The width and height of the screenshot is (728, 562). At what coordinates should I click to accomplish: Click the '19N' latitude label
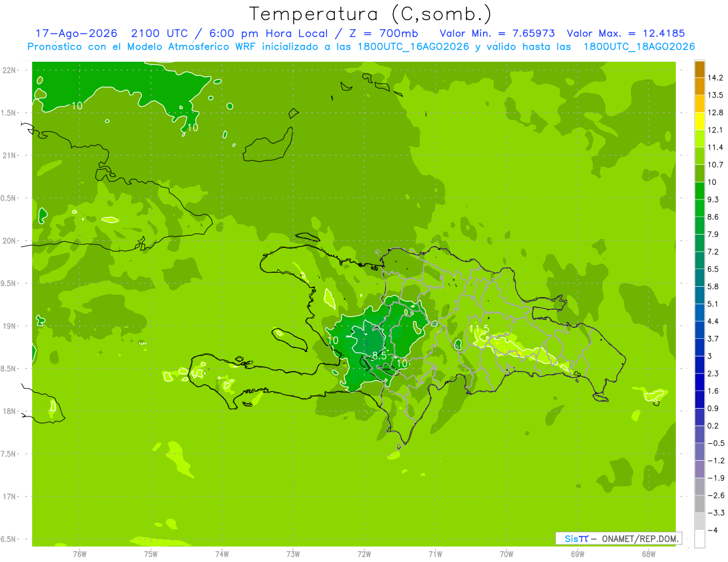coord(10,326)
